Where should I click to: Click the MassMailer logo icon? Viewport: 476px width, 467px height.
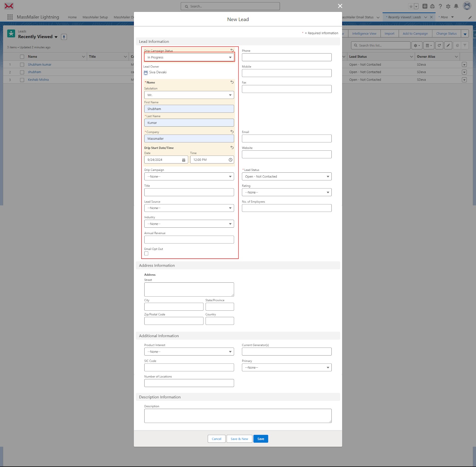[9, 6]
